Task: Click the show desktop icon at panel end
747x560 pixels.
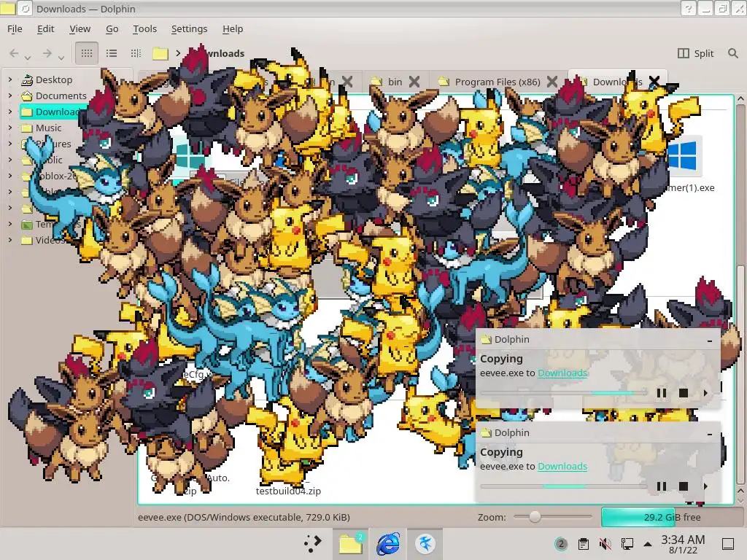Action: pos(728,544)
